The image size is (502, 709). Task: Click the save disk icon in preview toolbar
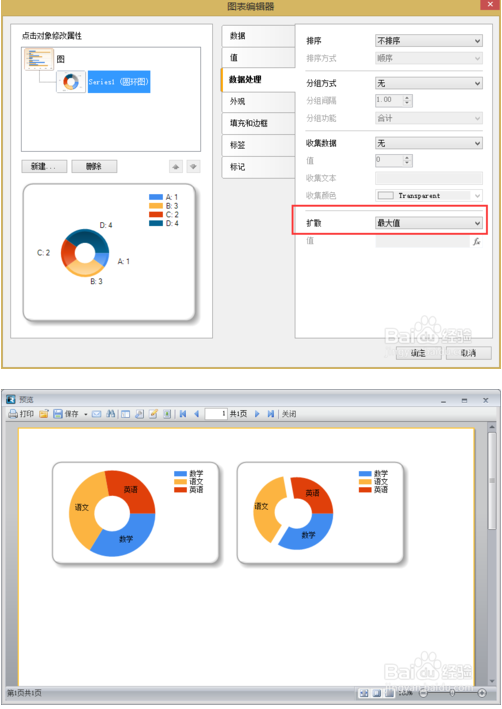coord(57,414)
